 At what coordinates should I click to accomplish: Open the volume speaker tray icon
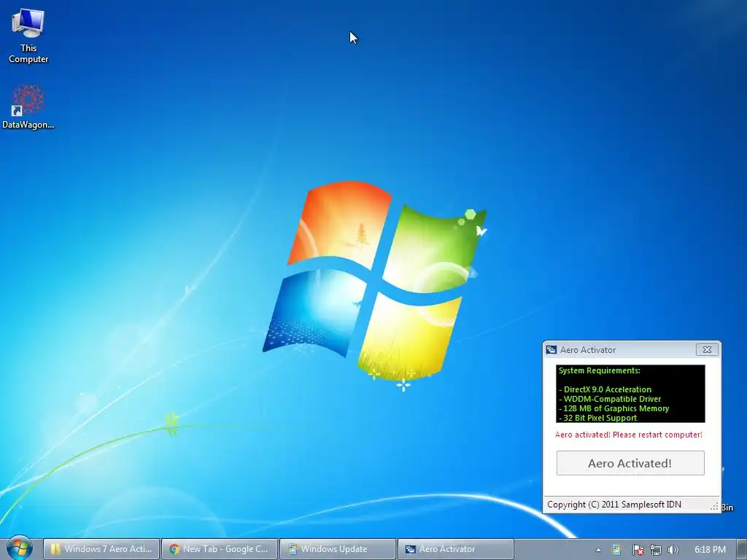pyautogui.click(x=673, y=550)
